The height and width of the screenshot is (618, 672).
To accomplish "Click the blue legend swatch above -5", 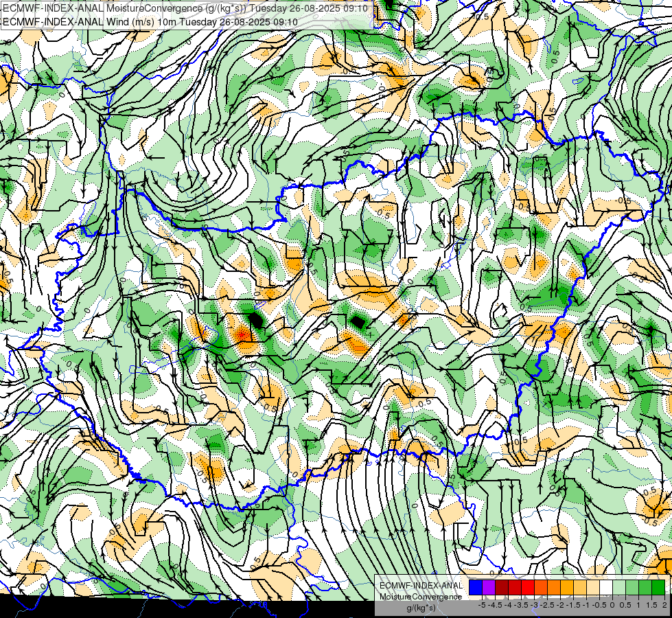I will (x=476, y=587).
